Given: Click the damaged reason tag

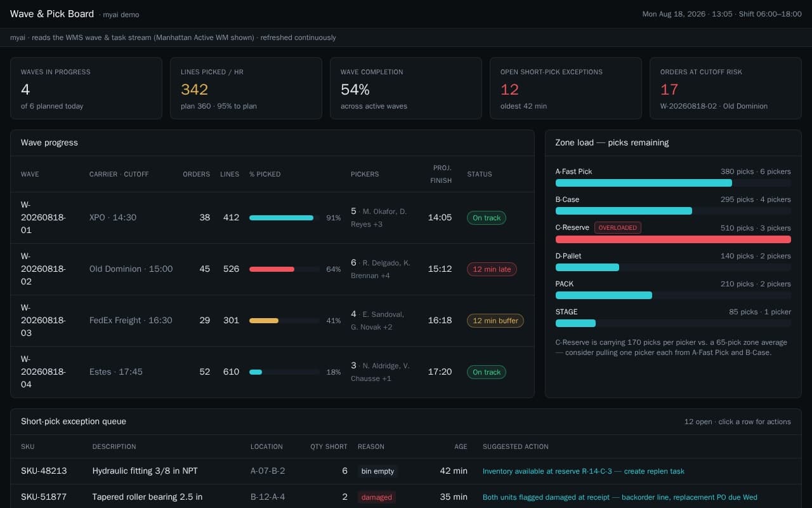Looking at the screenshot, I should click(377, 497).
